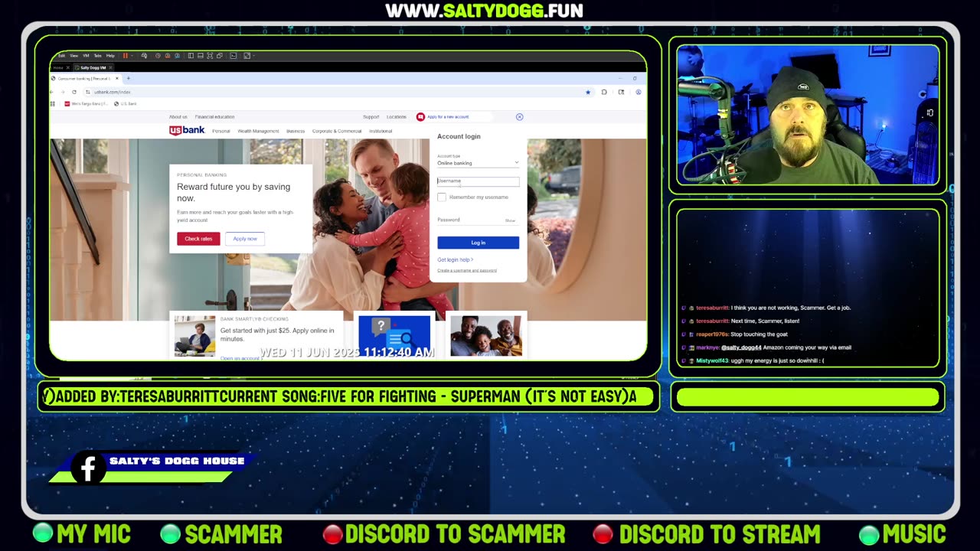Image resolution: width=980 pixels, height=551 pixels.
Task: Click Show next to Password
Action: tap(510, 220)
